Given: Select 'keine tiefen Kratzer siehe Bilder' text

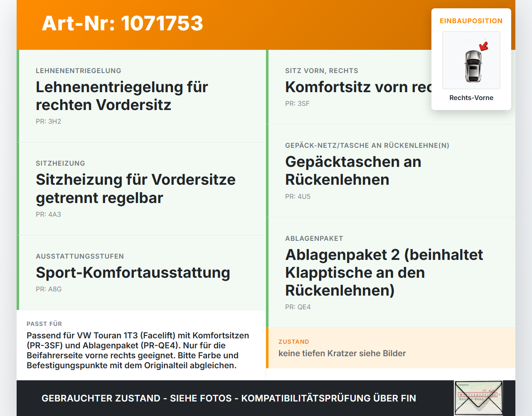Looking at the screenshot, I should [342, 353].
